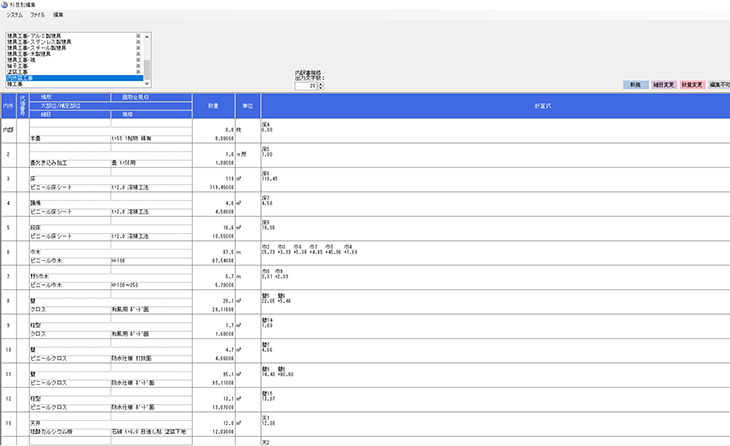Open the システム menu
The image size is (730, 446).
(14, 16)
